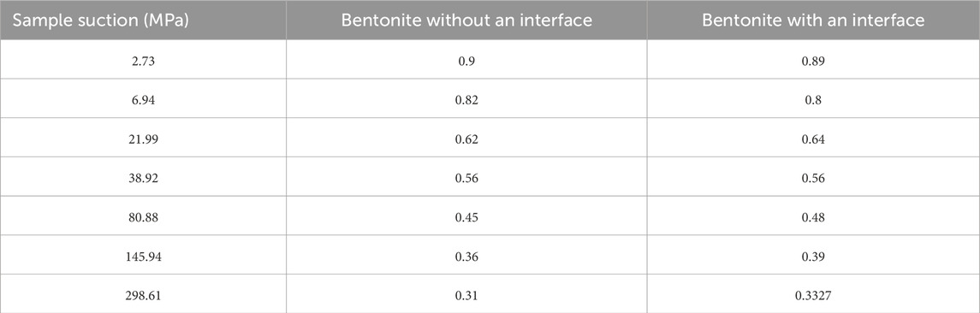Click the Bentonite with an interface header
The height and width of the screenshot is (313, 980).
[813, 20]
